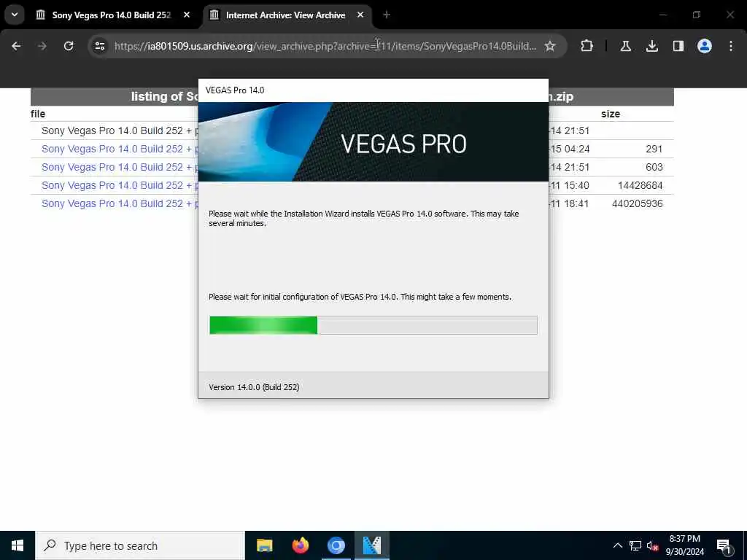
Task: Toggle the browser side panel icon
Action: pos(678,46)
